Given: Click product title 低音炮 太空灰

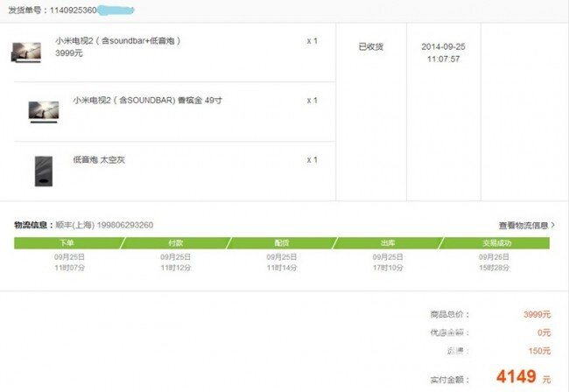Looking at the screenshot, I should tap(99, 159).
